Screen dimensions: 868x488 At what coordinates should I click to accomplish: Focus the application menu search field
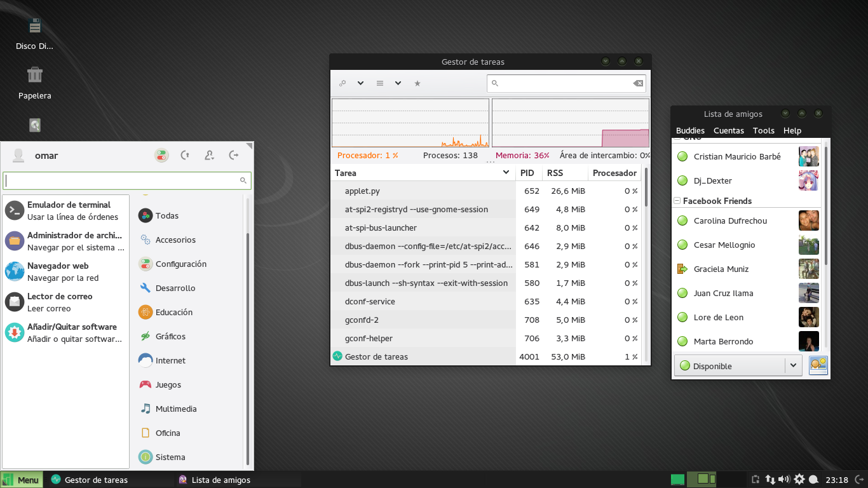[x=127, y=180]
